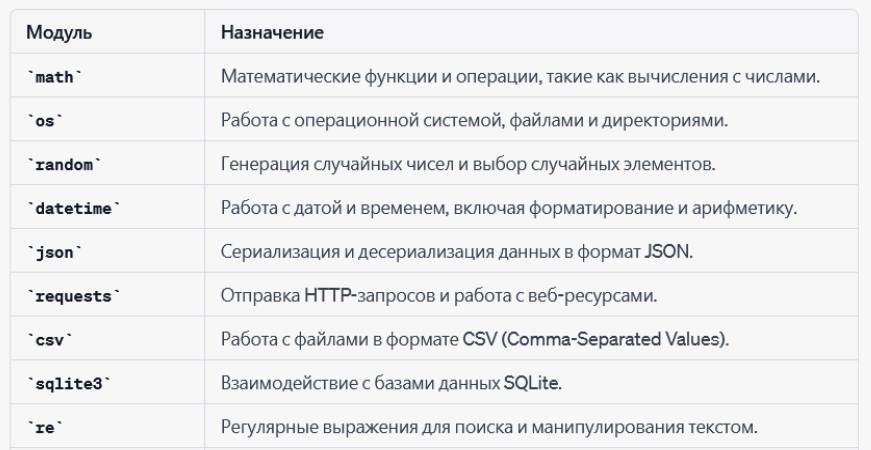Select the "Сериализация и десериализация данных" text
The image size is (871, 450).
(x=457, y=251)
